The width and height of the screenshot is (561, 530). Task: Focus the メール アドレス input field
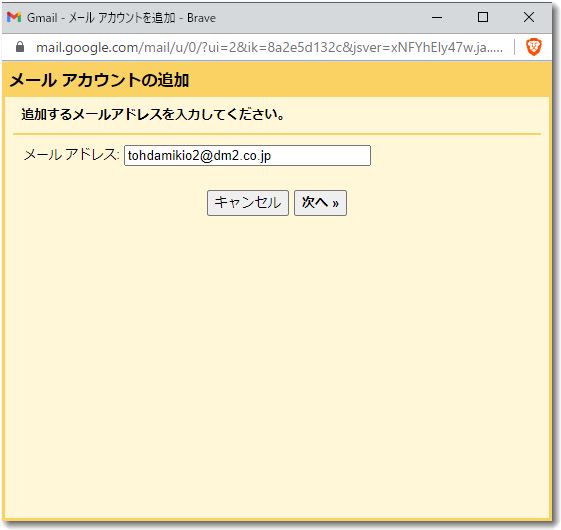tap(247, 156)
